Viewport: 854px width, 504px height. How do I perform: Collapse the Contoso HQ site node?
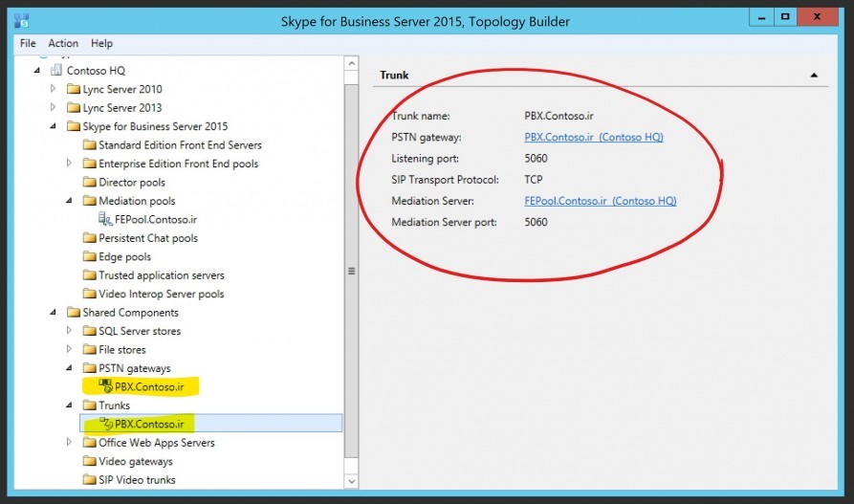37,70
